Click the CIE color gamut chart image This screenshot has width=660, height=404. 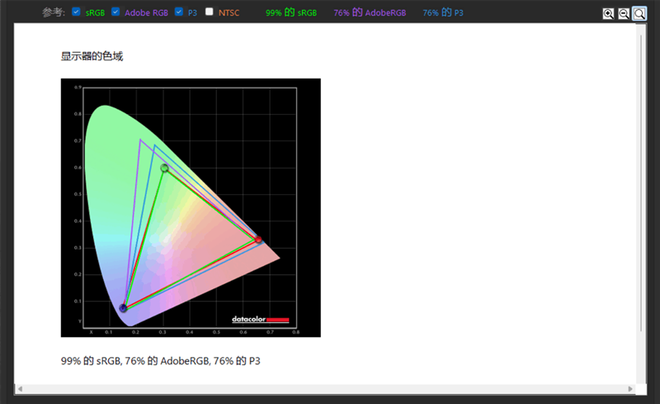[x=190, y=208]
